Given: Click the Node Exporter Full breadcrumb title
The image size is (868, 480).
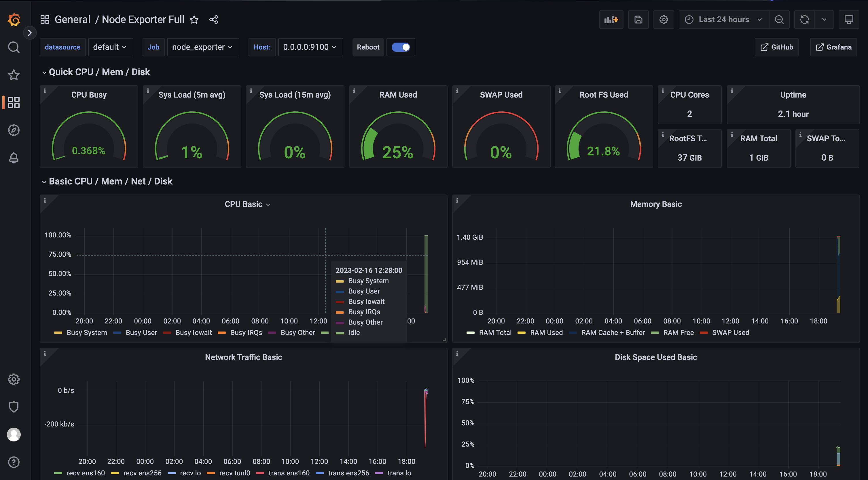Looking at the screenshot, I should coord(143,20).
